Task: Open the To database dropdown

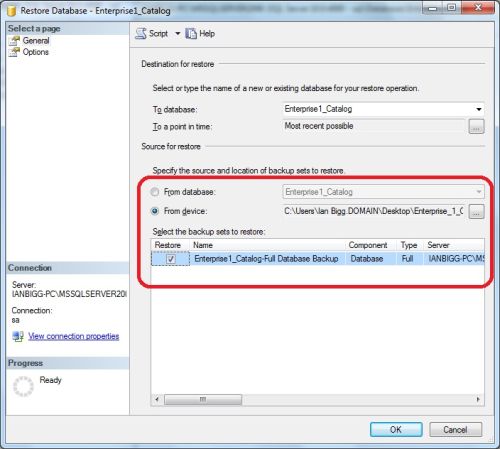Action: pyautogui.click(x=479, y=109)
